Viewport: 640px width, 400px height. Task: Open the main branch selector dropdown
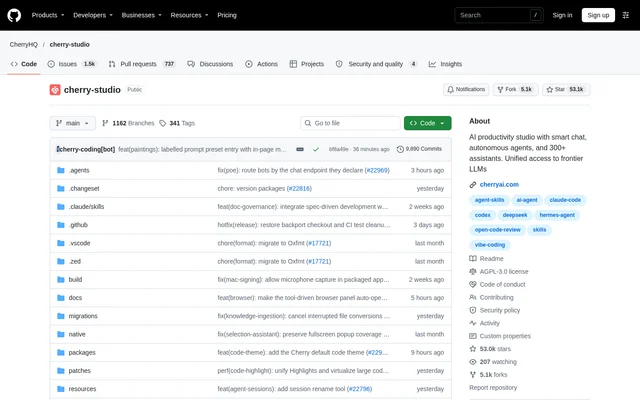[73, 123]
